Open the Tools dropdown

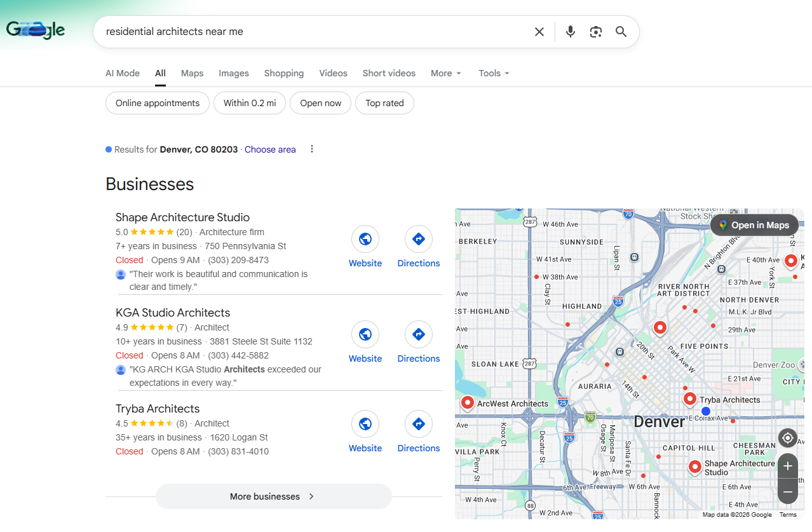point(494,73)
